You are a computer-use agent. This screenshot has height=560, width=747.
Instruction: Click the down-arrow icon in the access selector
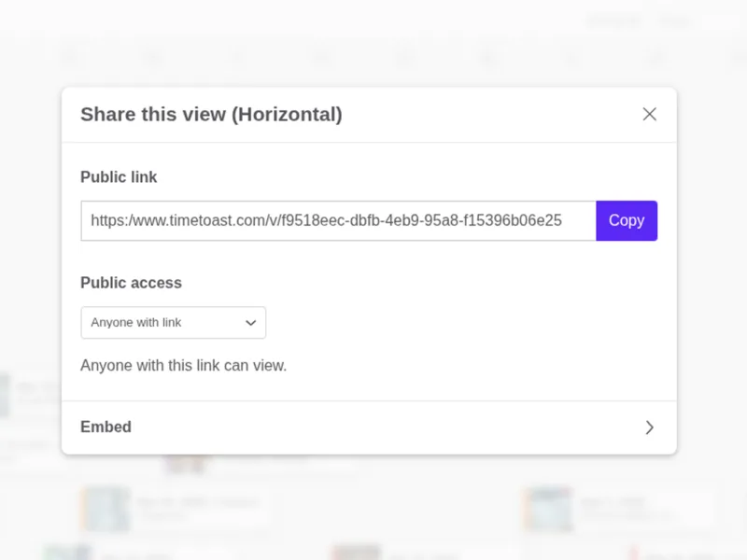[x=249, y=322]
